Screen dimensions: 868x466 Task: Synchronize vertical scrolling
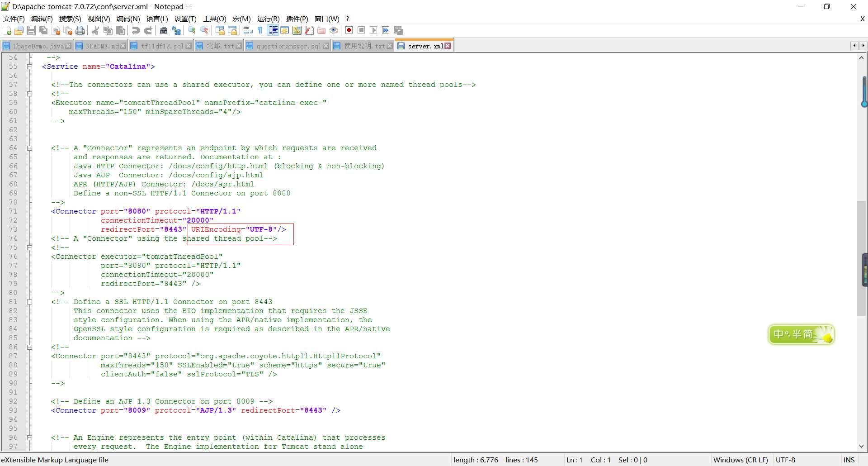[220, 30]
